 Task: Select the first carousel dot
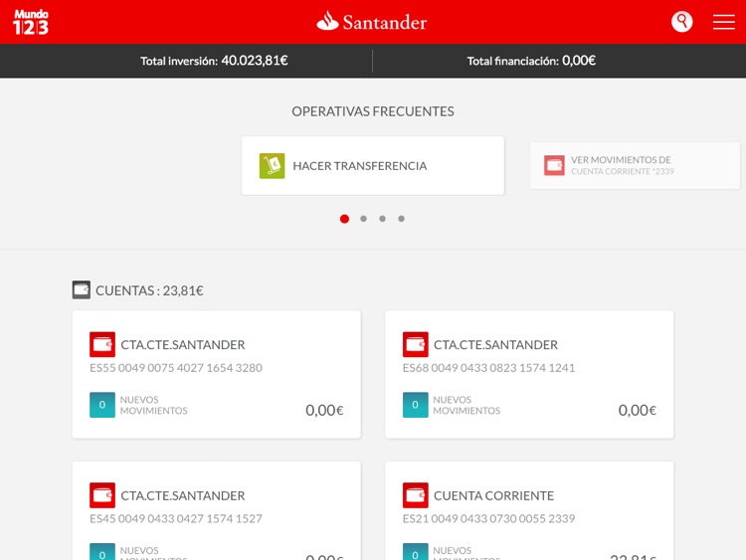[344, 219]
